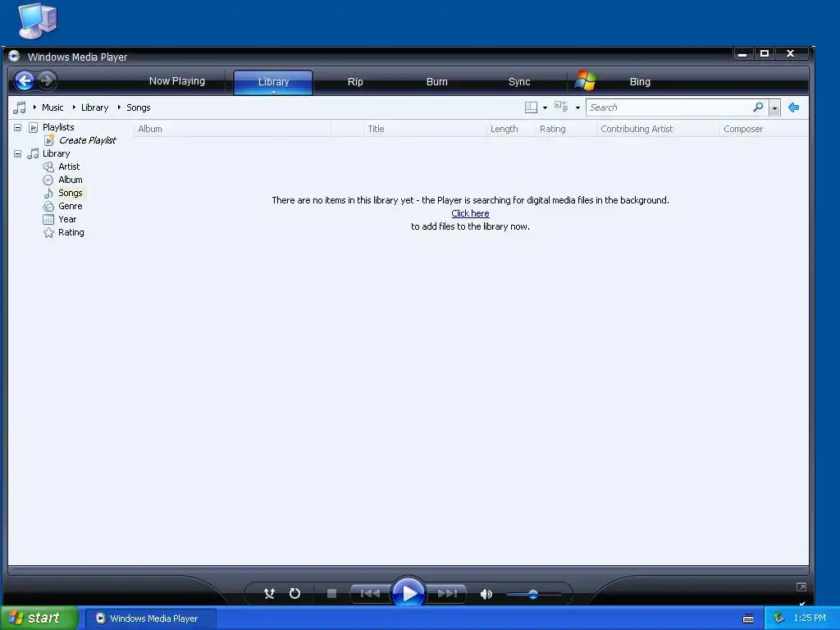Expand the Songs breadcrumb arrow

click(x=119, y=107)
